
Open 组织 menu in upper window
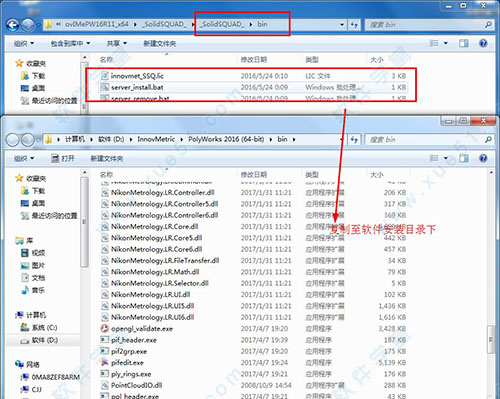[x=24, y=43]
